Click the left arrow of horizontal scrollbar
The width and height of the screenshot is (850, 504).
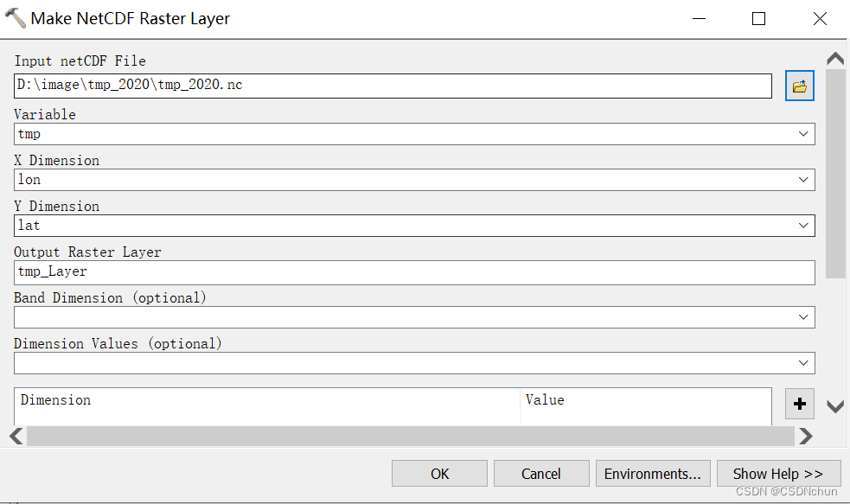click(15, 437)
